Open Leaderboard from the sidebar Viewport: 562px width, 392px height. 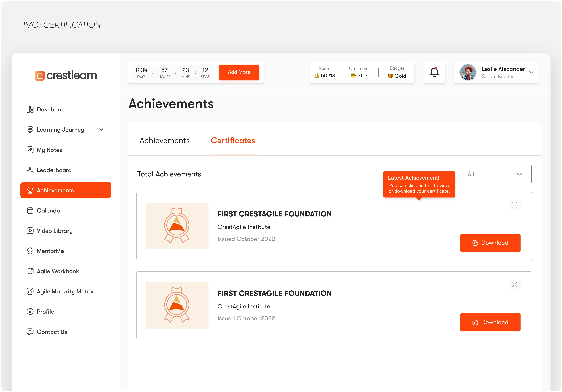[66, 170]
